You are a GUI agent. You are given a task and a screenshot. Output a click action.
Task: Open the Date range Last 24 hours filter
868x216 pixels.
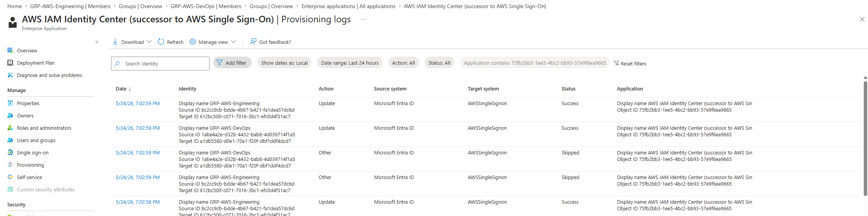click(350, 63)
